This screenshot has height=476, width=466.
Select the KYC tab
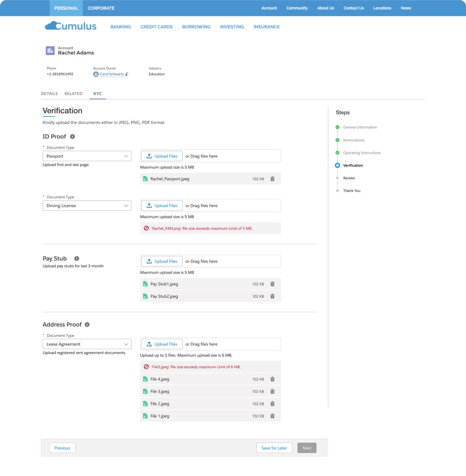[98, 94]
